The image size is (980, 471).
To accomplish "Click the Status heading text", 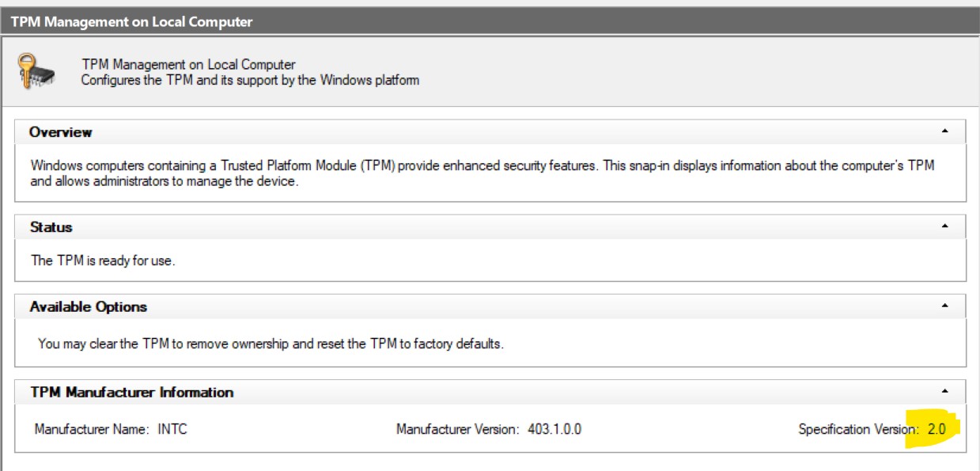I will point(51,227).
